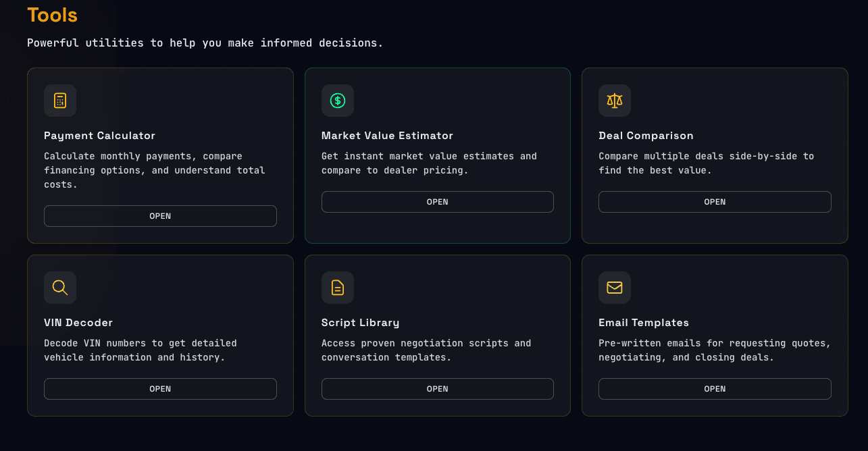Image resolution: width=868 pixels, height=451 pixels.
Task: Click the VIN Decoder magnifying glass icon
Action: click(x=59, y=287)
